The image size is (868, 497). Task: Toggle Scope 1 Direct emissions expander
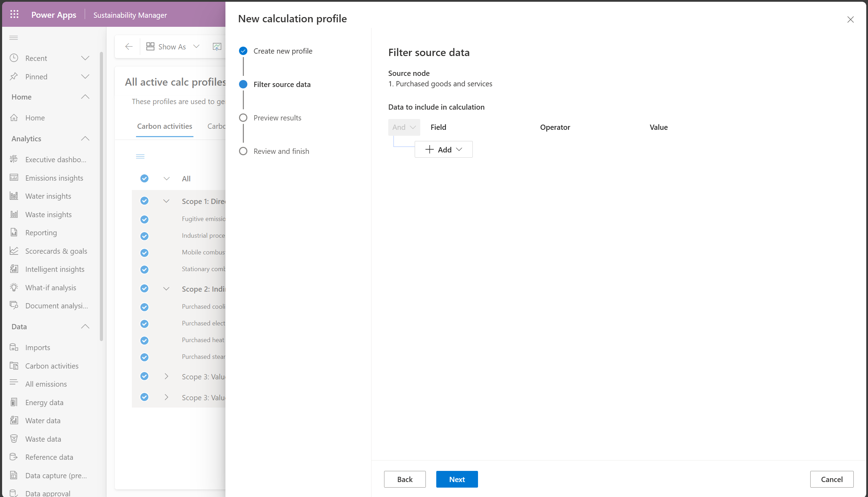167,201
